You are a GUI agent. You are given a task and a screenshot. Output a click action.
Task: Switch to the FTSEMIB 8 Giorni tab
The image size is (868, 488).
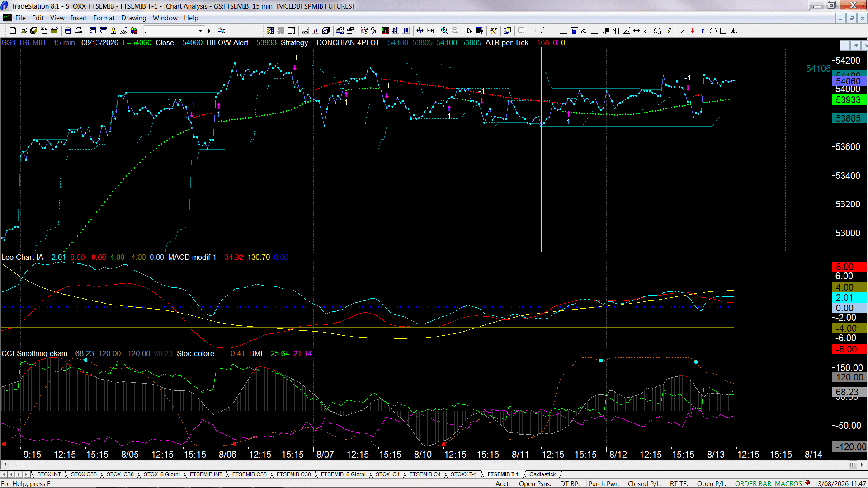click(343, 474)
